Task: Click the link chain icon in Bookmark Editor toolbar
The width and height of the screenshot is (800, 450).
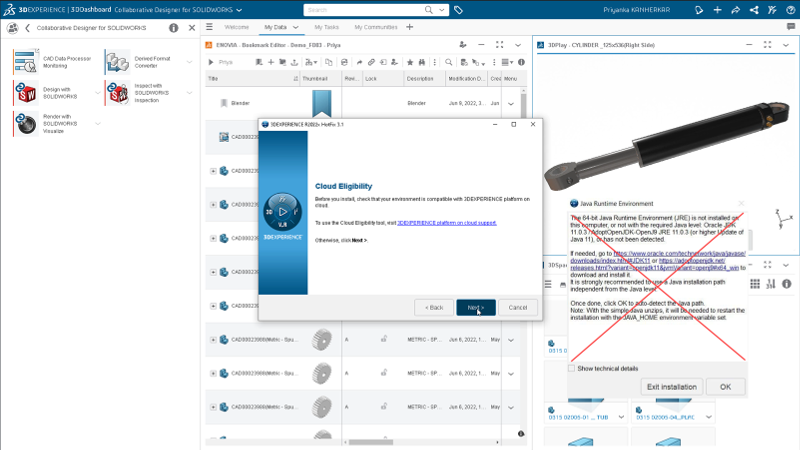Action: click(371, 62)
